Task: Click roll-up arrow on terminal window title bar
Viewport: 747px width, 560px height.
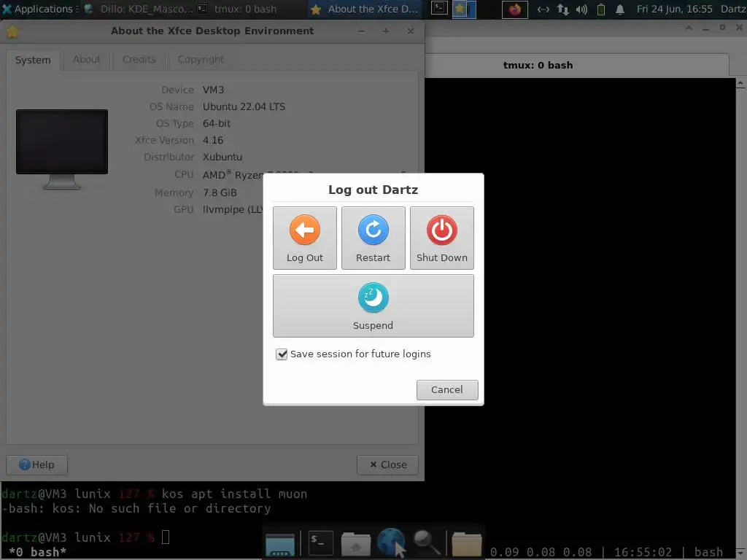Action: (689, 28)
